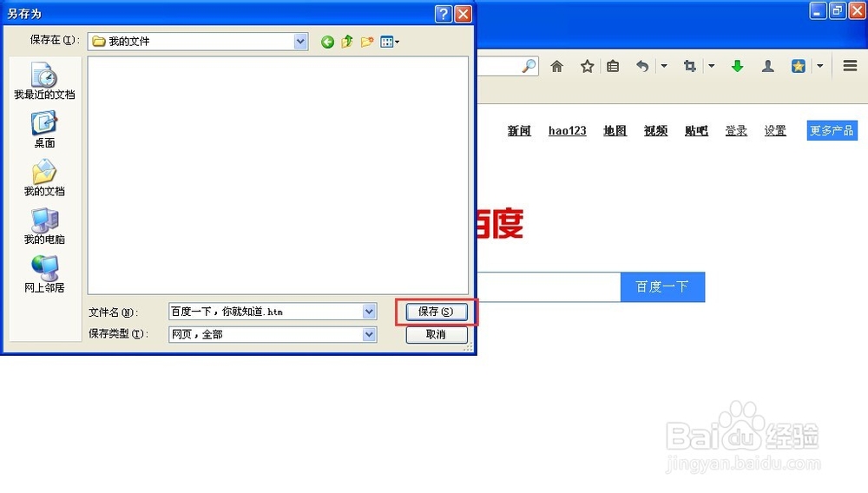Minimize the browser window
The height and width of the screenshot is (493, 868).
818,10
